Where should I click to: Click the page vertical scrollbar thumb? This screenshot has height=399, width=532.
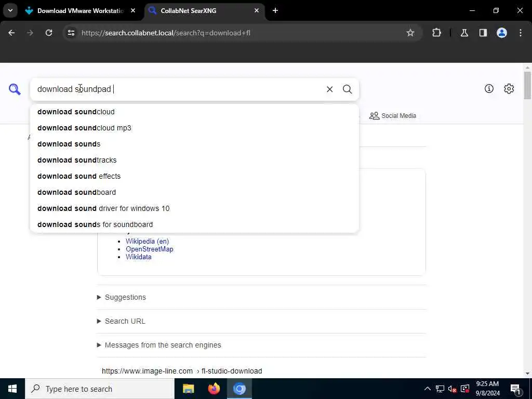(x=527, y=86)
